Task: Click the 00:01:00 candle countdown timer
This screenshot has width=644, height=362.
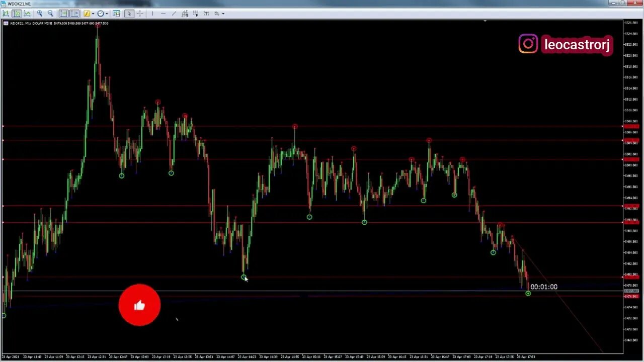Action: [x=544, y=287]
